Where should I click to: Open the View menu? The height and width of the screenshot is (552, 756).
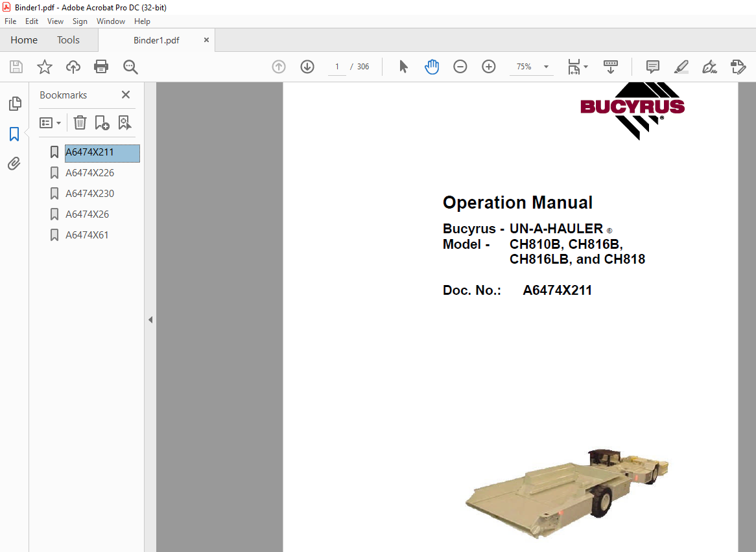point(56,21)
